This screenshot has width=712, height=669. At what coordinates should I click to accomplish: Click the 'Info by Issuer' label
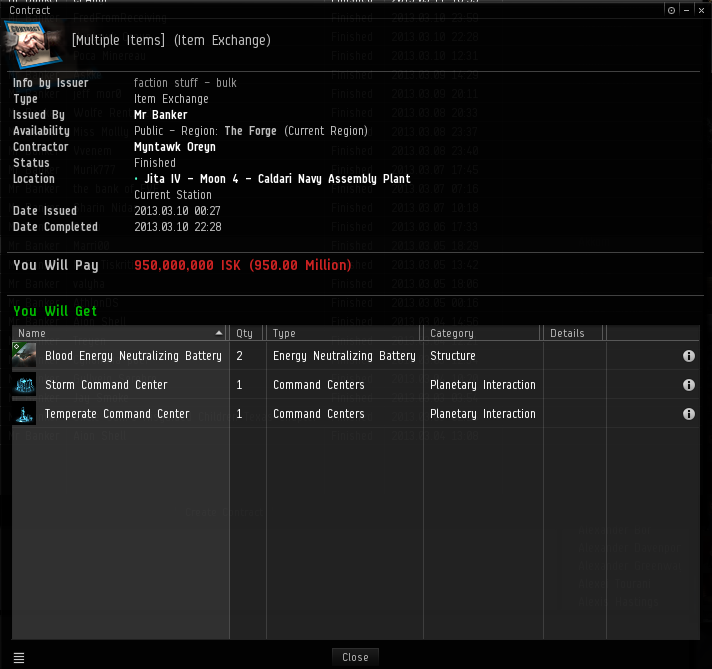click(50, 83)
